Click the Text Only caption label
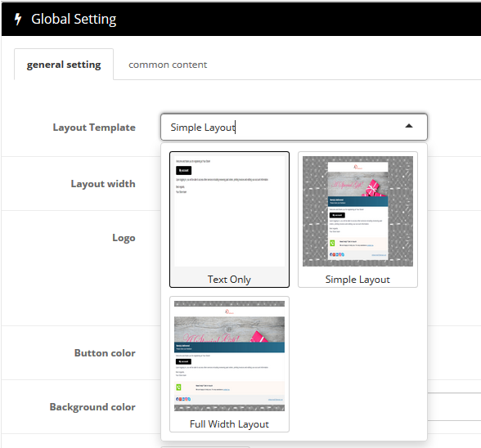 [x=229, y=280]
